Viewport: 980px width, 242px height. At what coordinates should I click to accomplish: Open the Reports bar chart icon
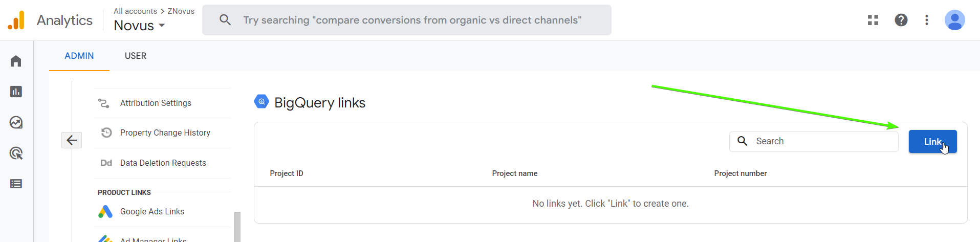pos(16,92)
